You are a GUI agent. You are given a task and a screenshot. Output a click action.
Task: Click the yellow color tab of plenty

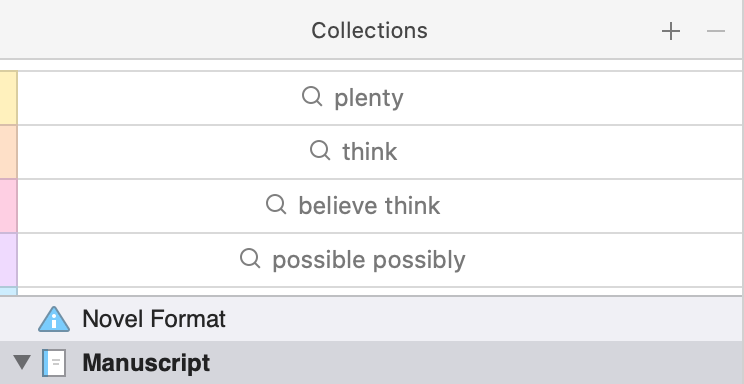pos(9,98)
